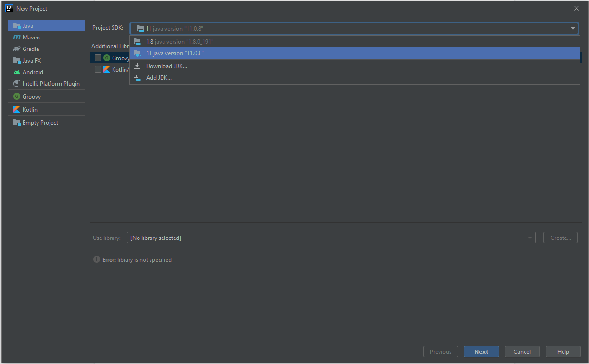Image resolution: width=589 pixels, height=364 pixels.
Task: Close the New Project dialog
Action: pos(576,8)
